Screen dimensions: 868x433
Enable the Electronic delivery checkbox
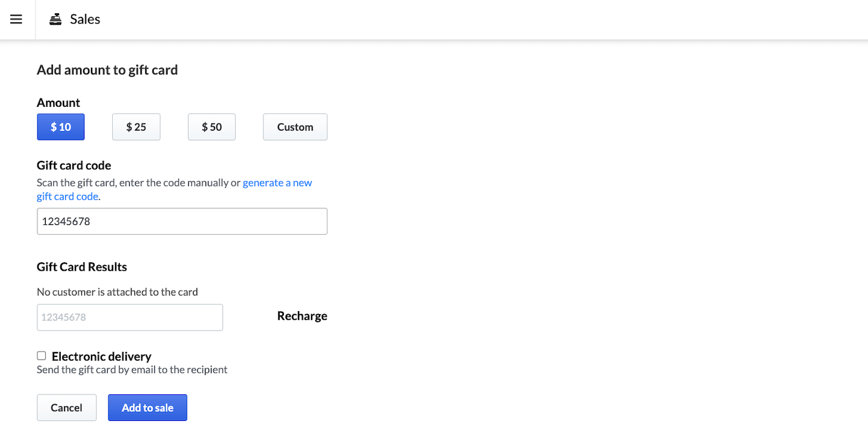pyautogui.click(x=41, y=355)
